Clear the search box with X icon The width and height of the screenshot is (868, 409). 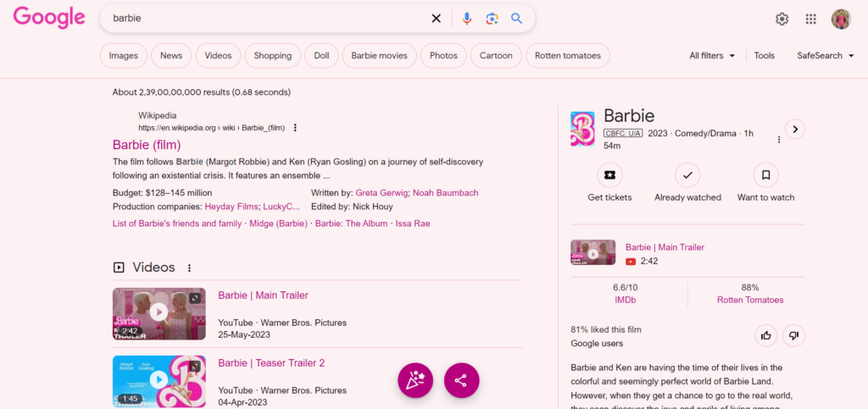(x=437, y=19)
